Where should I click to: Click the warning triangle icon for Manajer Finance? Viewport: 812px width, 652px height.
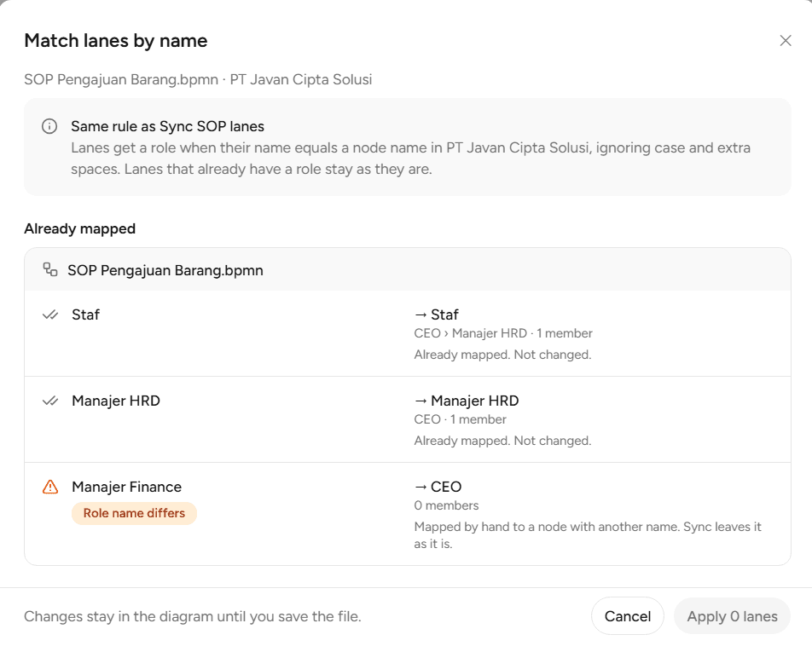click(x=50, y=487)
